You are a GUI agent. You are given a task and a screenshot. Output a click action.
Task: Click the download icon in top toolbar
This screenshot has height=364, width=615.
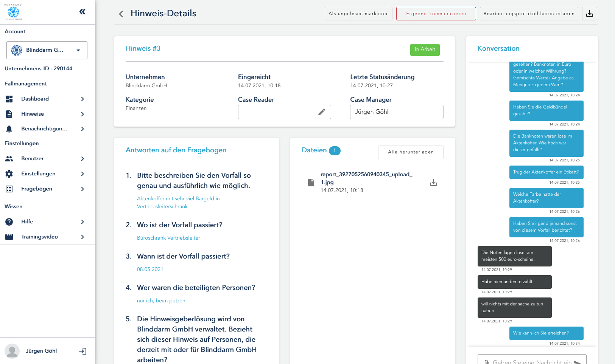589,14
